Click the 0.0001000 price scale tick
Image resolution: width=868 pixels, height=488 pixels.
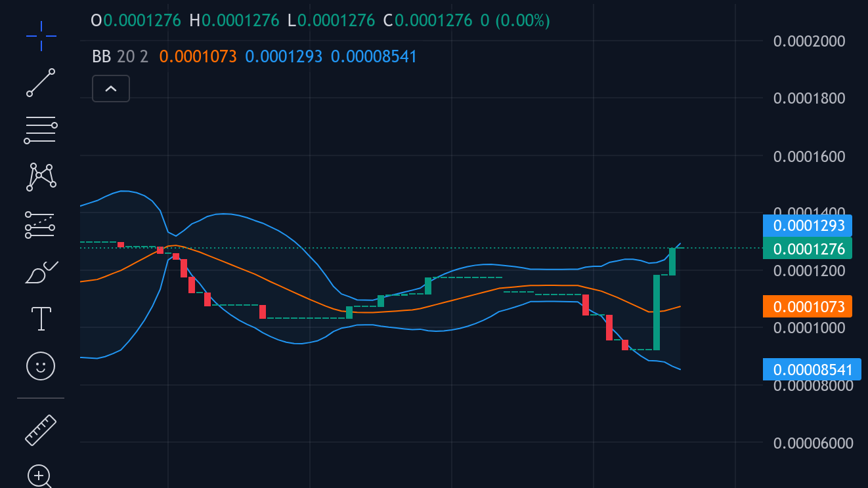[x=809, y=327]
